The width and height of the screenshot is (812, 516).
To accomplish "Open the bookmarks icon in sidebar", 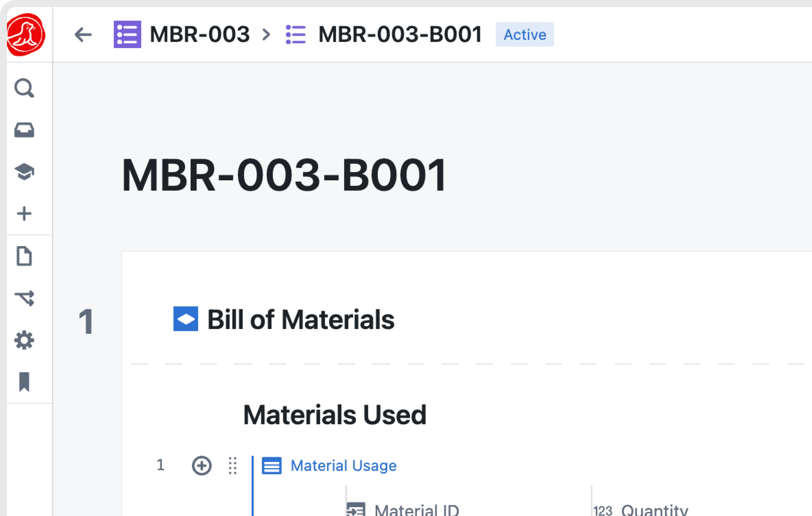I will 24,382.
